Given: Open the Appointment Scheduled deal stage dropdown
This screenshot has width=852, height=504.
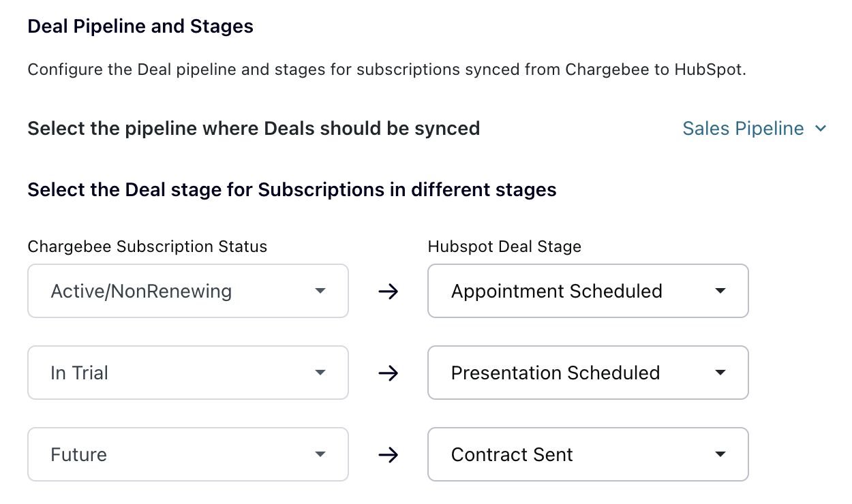Looking at the screenshot, I should pos(588,292).
